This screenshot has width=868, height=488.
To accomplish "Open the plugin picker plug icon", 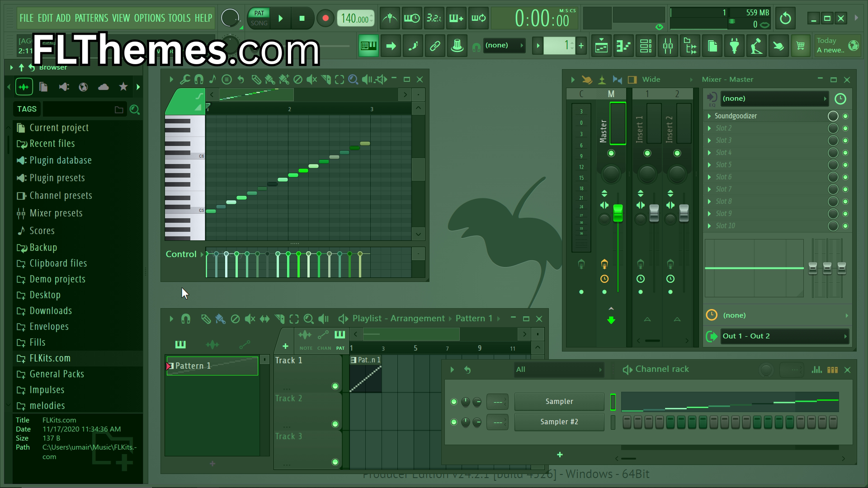I will (x=734, y=46).
